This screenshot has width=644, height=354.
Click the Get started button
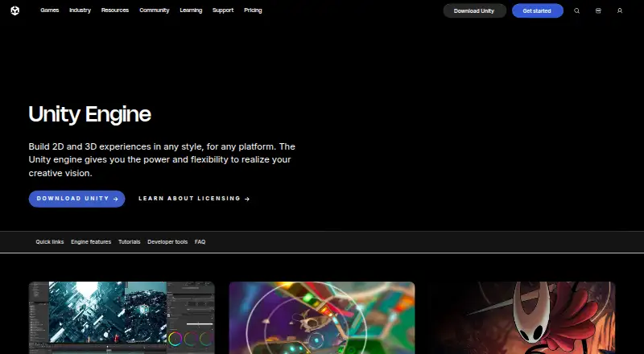coord(537,10)
